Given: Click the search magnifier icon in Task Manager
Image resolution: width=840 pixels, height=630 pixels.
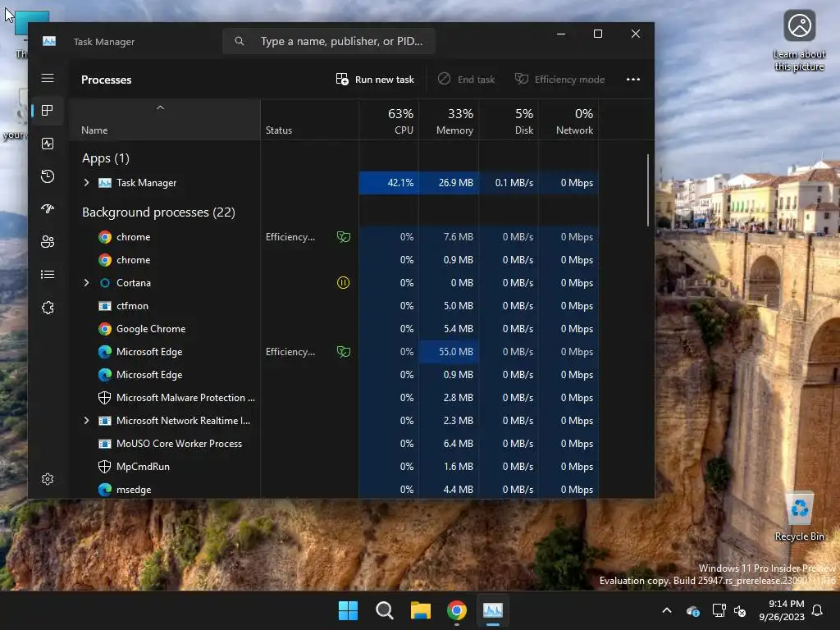Looking at the screenshot, I should point(240,41).
